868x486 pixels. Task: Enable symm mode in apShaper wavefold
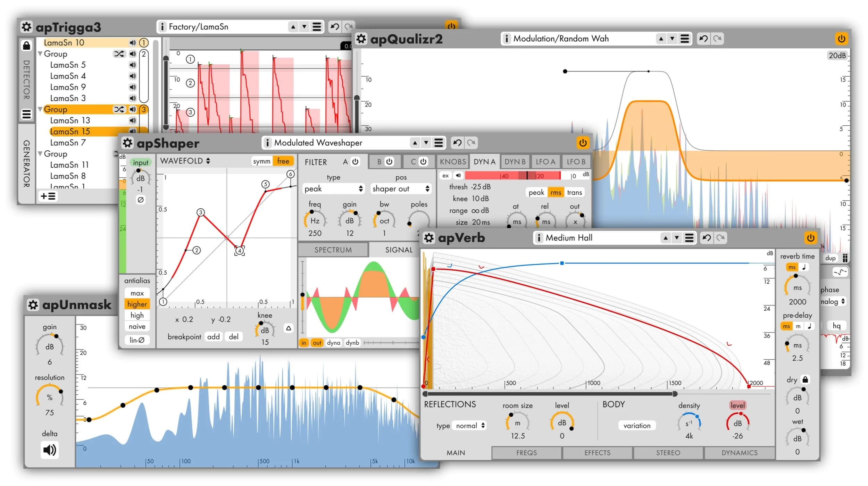coord(262,161)
